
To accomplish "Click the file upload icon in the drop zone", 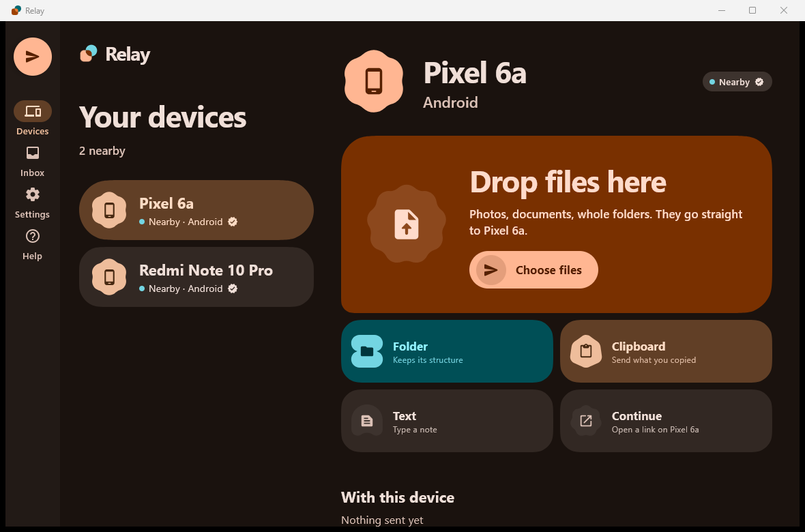I will [x=407, y=224].
